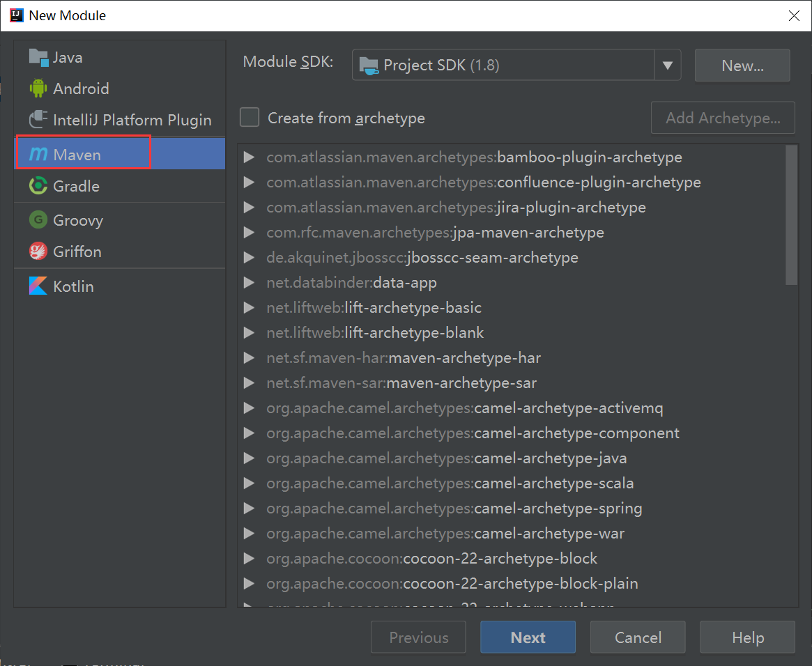Image resolution: width=812 pixels, height=666 pixels.
Task: Click the Kotlin K icon
Action: (x=38, y=286)
